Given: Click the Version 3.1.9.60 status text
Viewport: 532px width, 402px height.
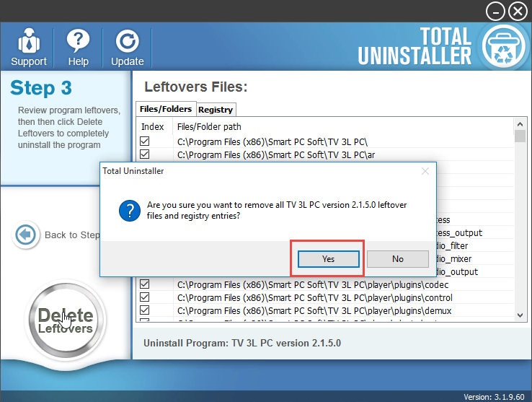Looking at the screenshot, I should (x=494, y=397).
